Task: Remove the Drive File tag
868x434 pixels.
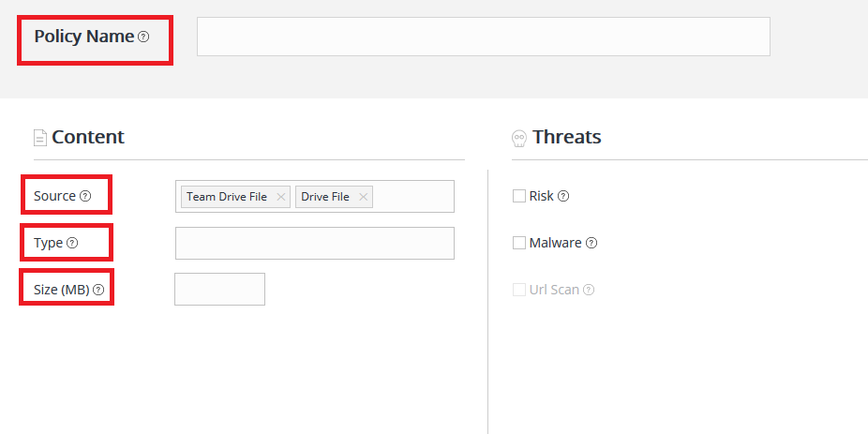Action: point(363,197)
